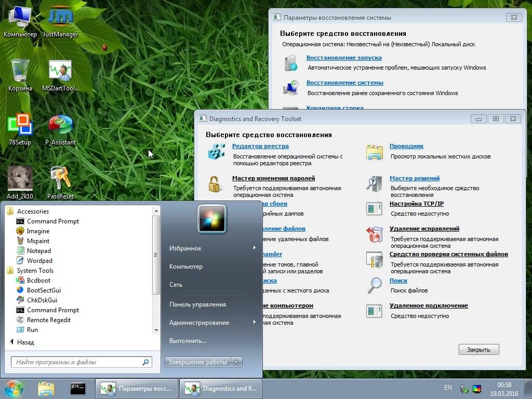Open the Восстановление системы link
The height and width of the screenshot is (399, 532).
pyautogui.click(x=345, y=83)
